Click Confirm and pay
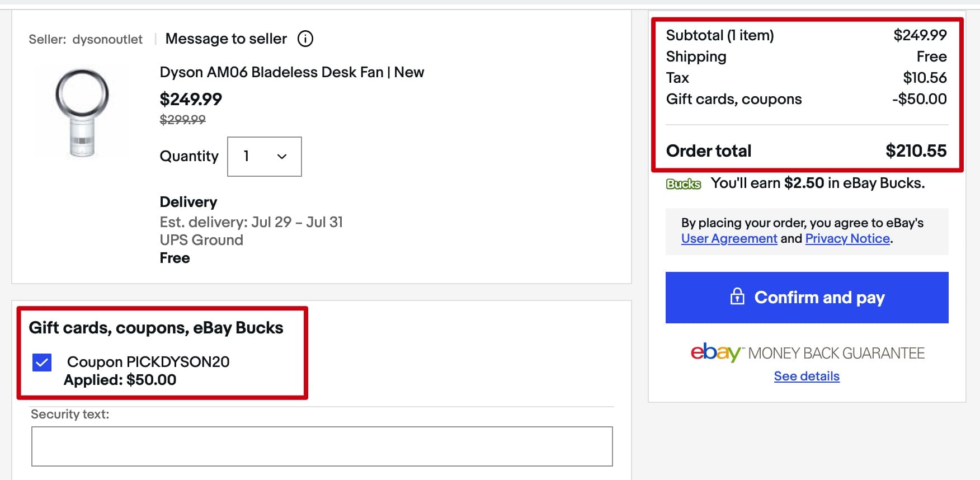This screenshot has width=980, height=480. [x=807, y=298]
